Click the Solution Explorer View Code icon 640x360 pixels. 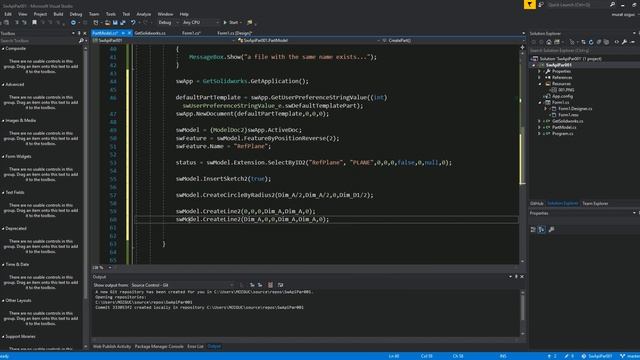(x=617, y=42)
